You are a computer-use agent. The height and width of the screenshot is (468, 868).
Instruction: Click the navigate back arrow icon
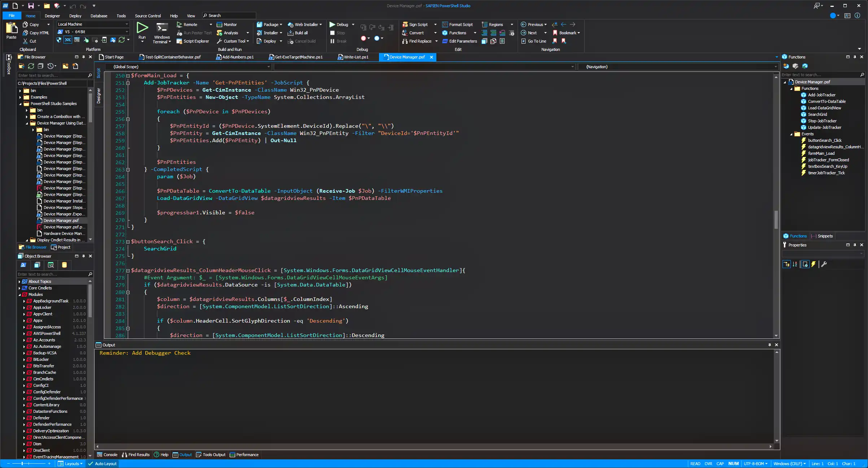pos(563,25)
